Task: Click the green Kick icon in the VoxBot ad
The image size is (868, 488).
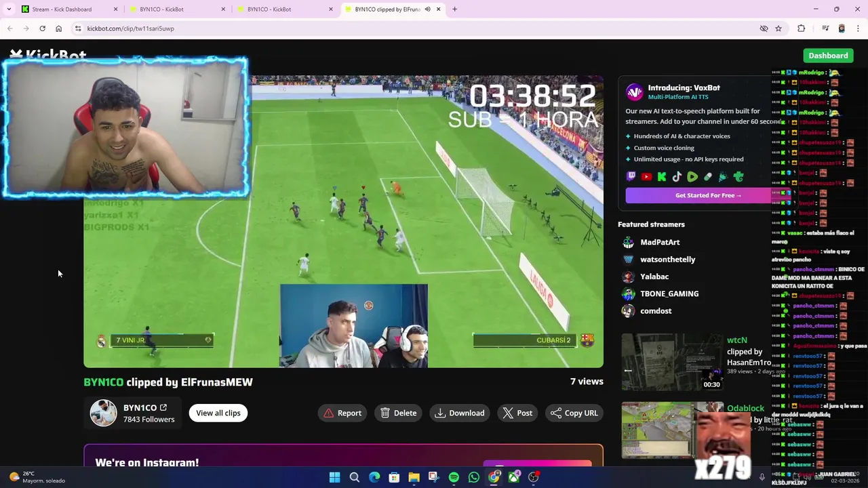Action: (x=662, y=177)
